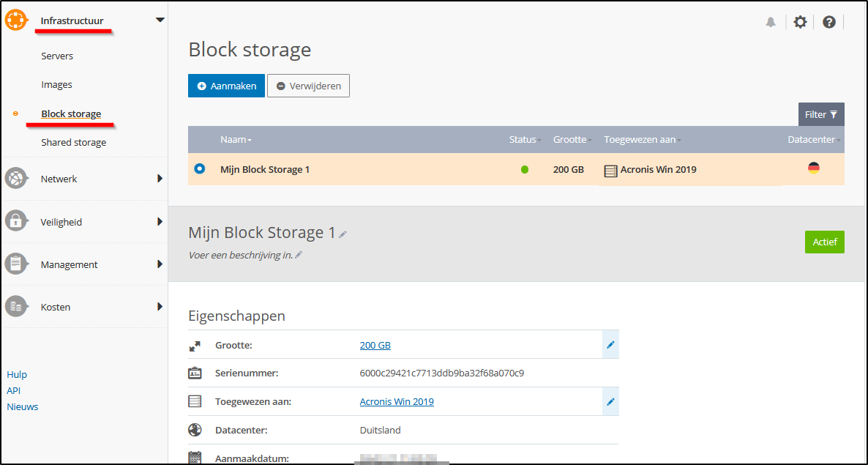Click the green status indicator dot
The height and width of the screenshot is (465, 868).
coord(525,168)
